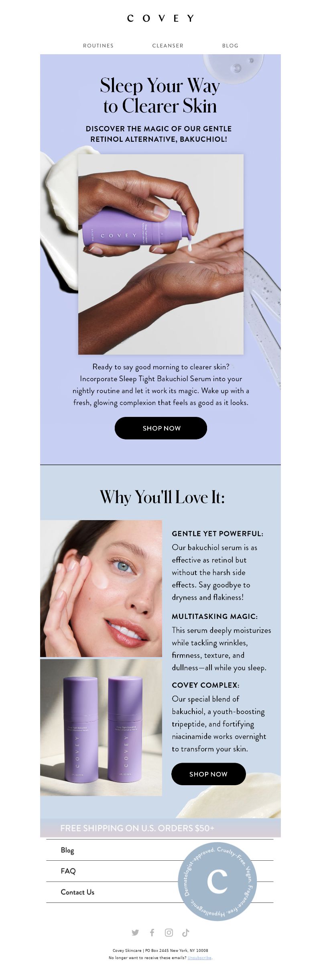321x980 pixels.
Task: Click the woman's face close-up photo
Action: (101, 588)
